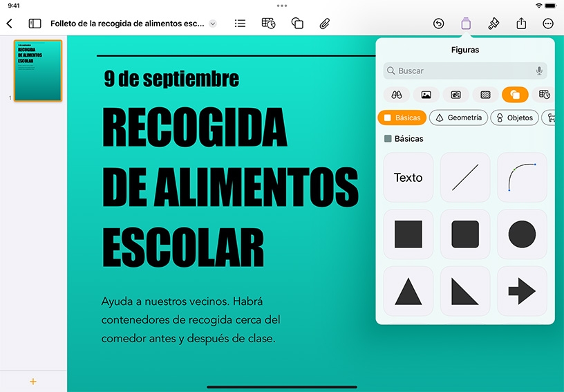564x392 pixels.
Task: Tap the share icon
Action: coord(521,24)
